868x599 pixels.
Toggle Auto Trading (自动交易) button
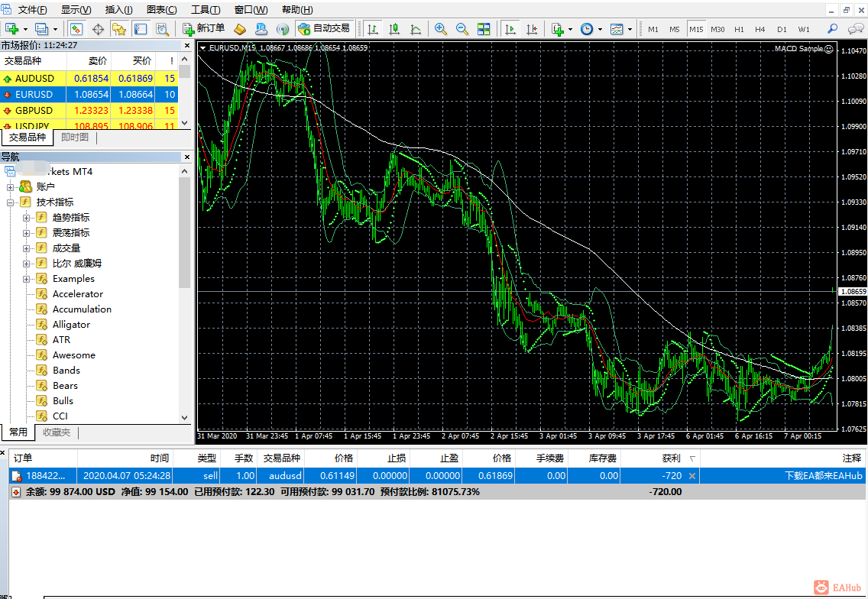click(x=324, y=29)
